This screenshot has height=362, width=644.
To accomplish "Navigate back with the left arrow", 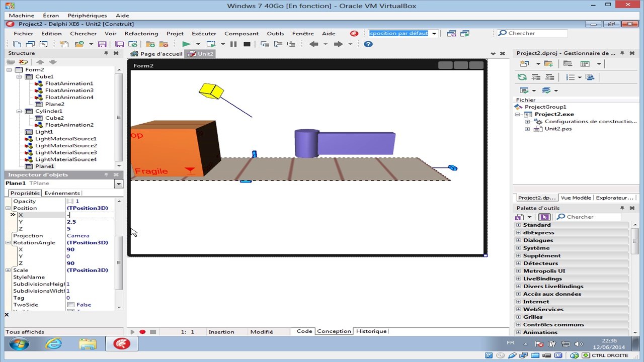I will point(313,44).
